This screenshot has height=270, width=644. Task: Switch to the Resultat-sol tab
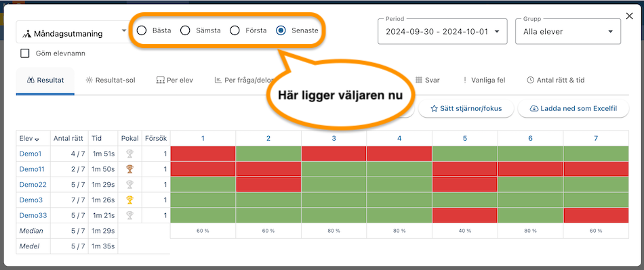click(x=110, y=81)
